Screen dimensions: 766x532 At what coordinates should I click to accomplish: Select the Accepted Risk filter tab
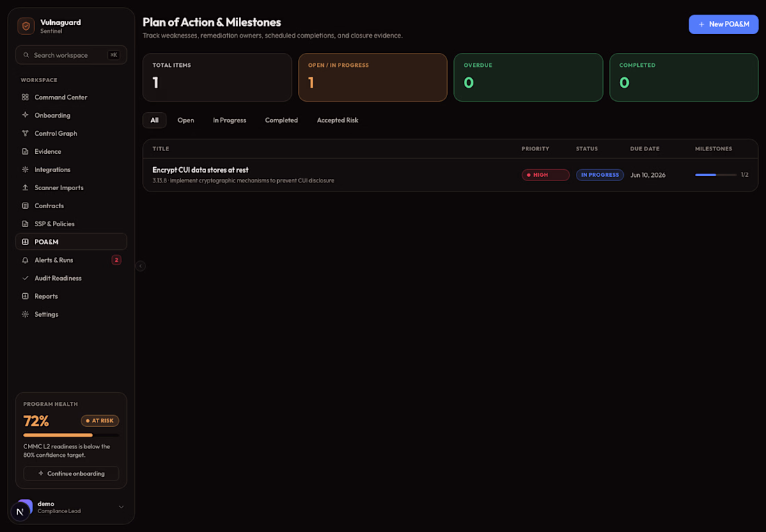point(338,120)
